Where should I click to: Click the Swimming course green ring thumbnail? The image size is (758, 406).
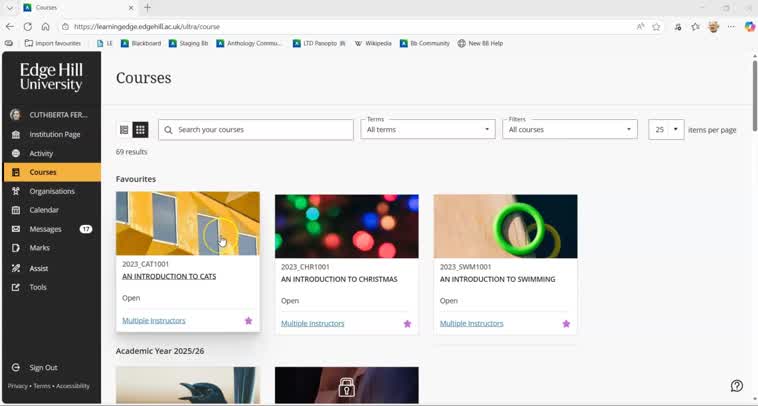click(x=505, y=226)
